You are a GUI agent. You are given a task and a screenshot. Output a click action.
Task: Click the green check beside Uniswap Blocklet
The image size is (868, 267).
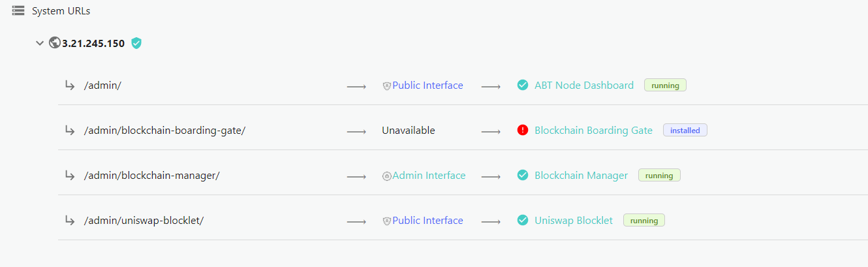tap(523, 220)
